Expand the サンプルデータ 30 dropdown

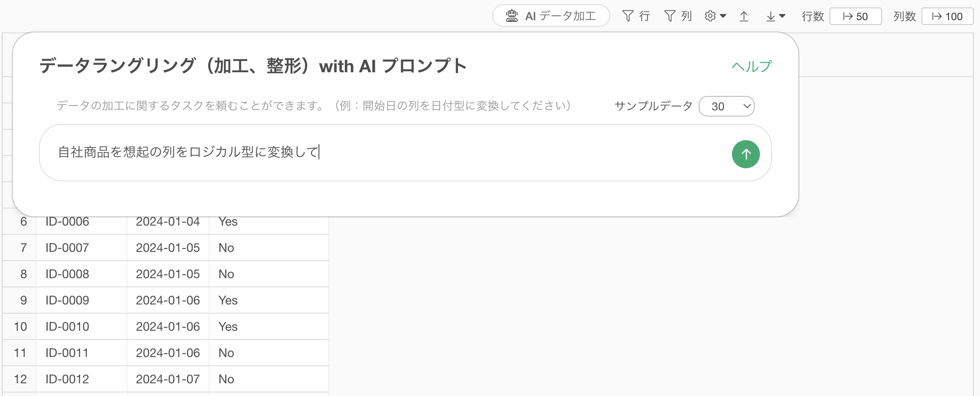[726, 106]
